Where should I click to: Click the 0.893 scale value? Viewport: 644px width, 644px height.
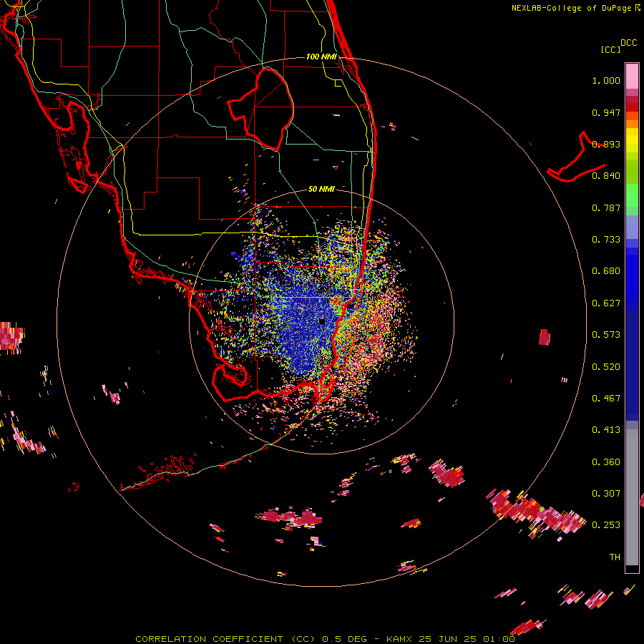606,144
